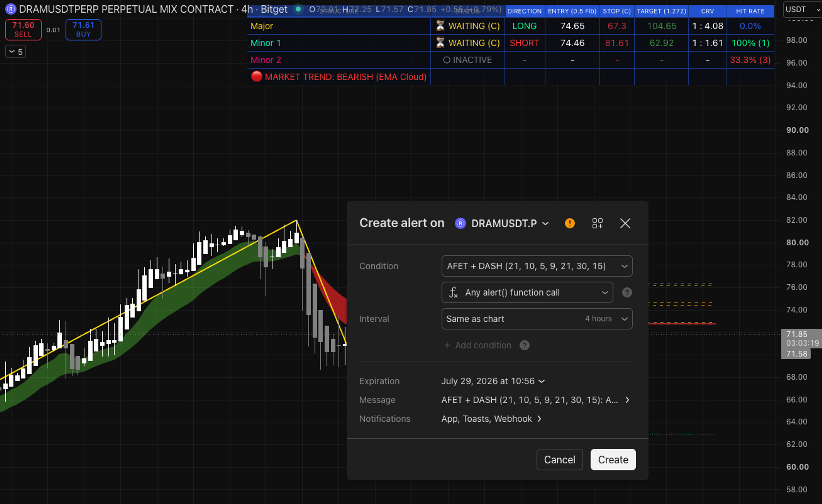The height and width of the screenshot is (504, 822).
Task: Click the ENTRY (0.5 Fib) column header
Action: 572,11
